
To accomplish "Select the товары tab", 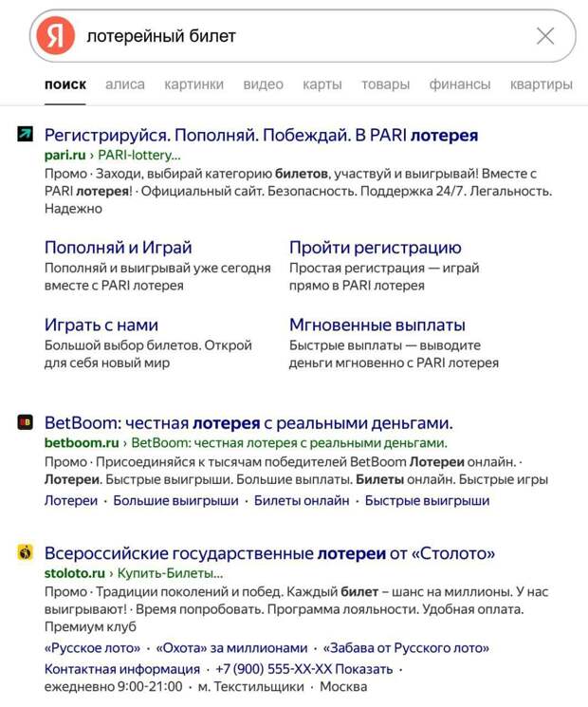I will pos(385,84).
